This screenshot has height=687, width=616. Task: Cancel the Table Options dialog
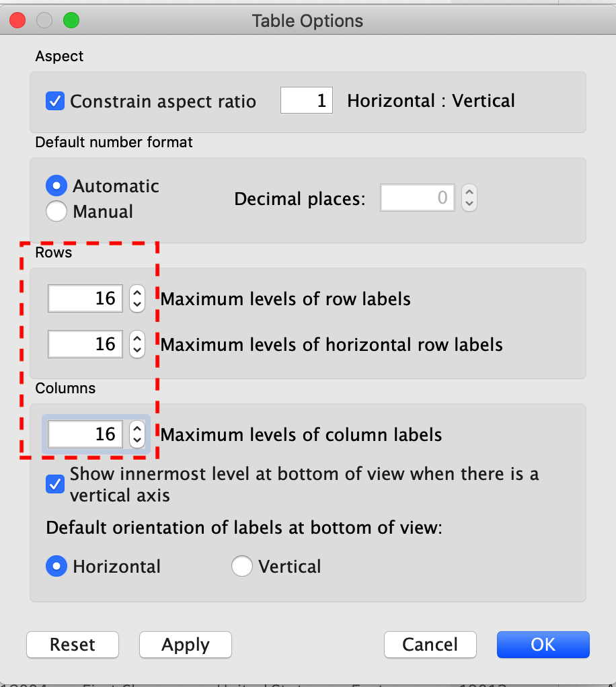(430, 645)
